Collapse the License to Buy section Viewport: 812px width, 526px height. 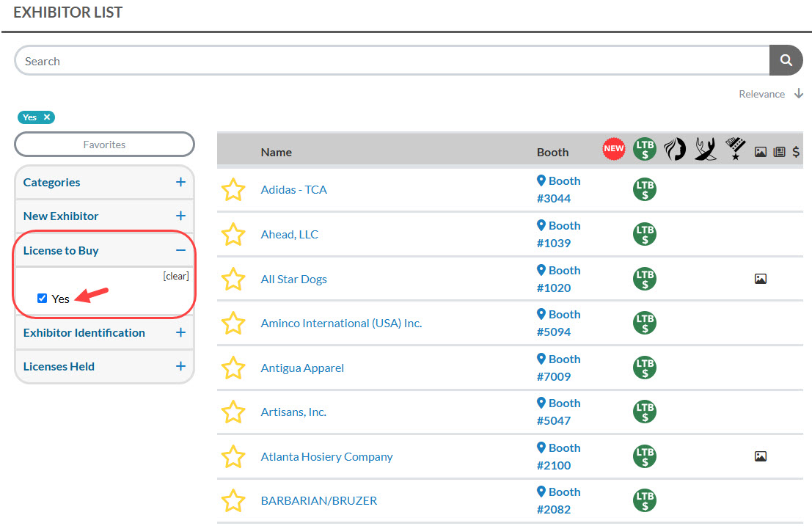point(180,251)
